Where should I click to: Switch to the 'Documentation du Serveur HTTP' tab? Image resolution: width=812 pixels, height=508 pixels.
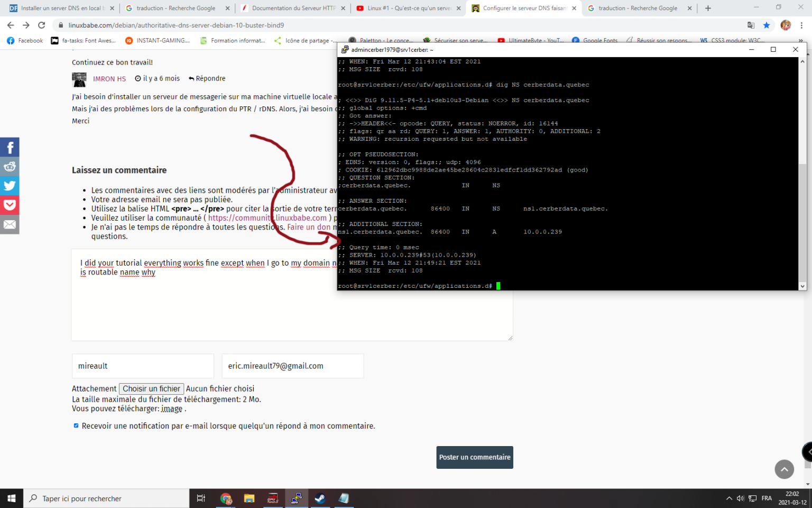291,8
